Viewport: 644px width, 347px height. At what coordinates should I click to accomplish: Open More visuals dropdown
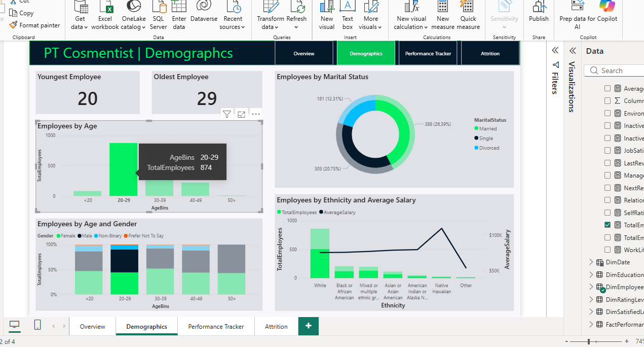point(371,16)
